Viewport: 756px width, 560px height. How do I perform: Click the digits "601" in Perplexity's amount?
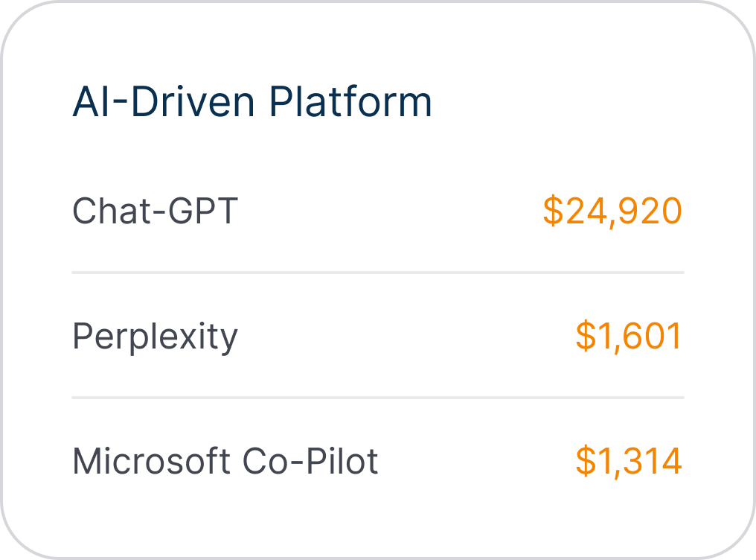tap(653, 337)
